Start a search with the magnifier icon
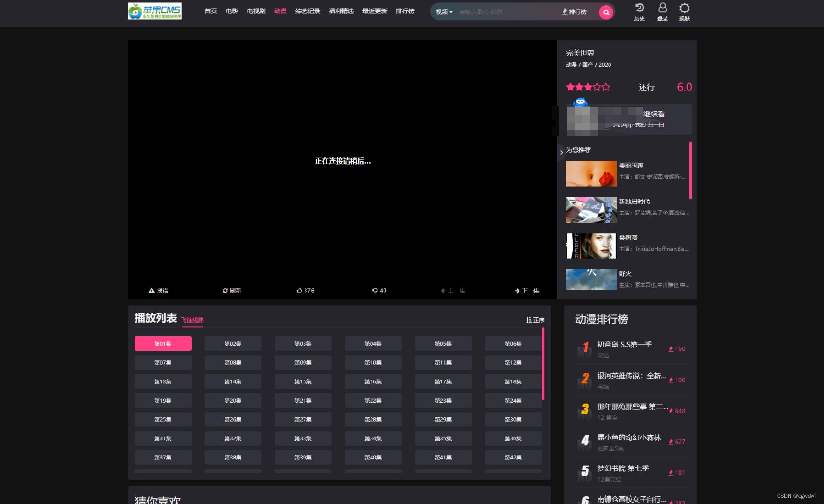 click(606, 11)
